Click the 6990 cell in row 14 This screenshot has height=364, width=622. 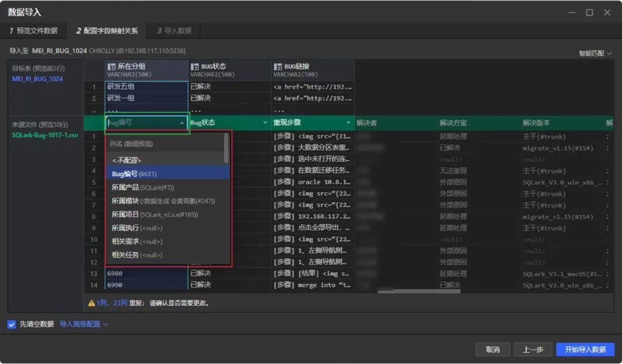coord(146,285)
